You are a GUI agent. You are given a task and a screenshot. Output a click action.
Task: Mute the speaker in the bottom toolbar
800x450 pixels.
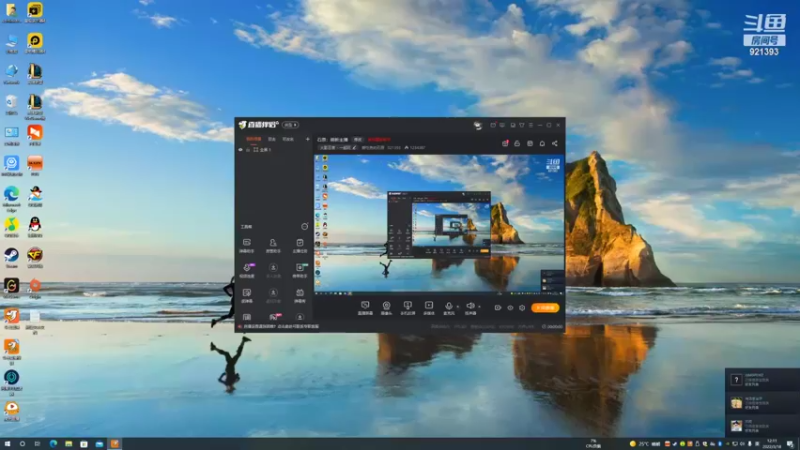pyautogui.click(x=470, y=307)
